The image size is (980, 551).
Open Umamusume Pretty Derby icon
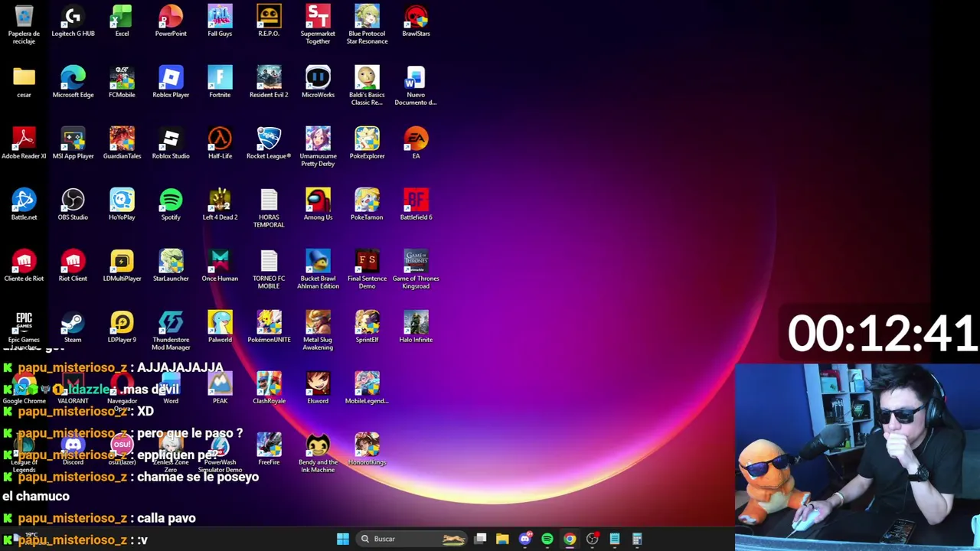(x=318, y=147)
